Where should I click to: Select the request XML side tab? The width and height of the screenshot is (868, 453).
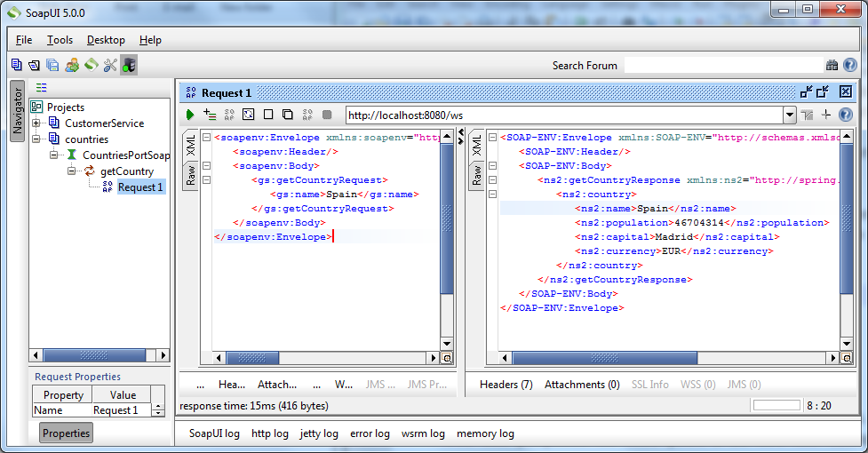pos(190,145)
